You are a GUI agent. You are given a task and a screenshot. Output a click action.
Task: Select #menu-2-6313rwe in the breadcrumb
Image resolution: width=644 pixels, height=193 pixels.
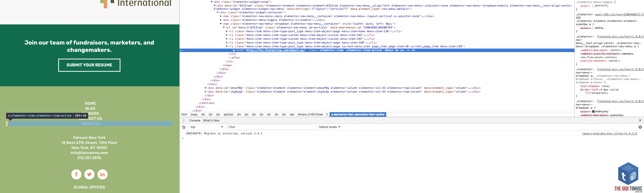(310, 114)
